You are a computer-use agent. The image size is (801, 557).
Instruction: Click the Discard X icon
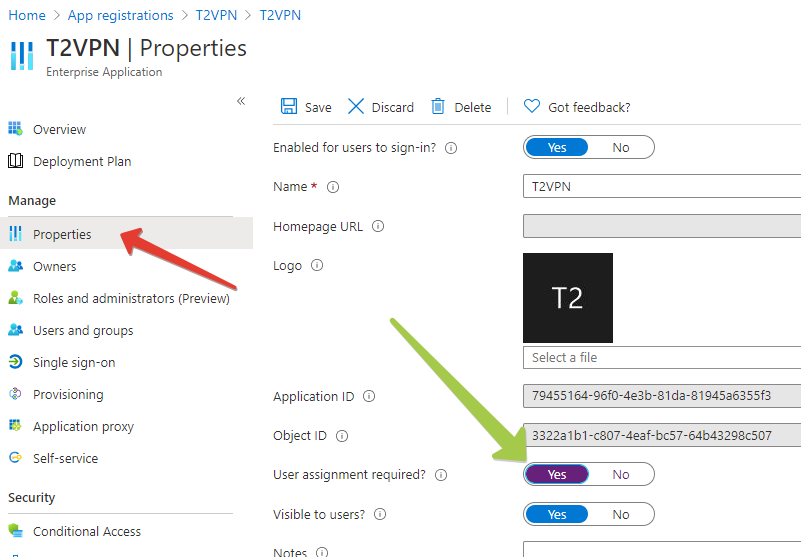(356, 107)
